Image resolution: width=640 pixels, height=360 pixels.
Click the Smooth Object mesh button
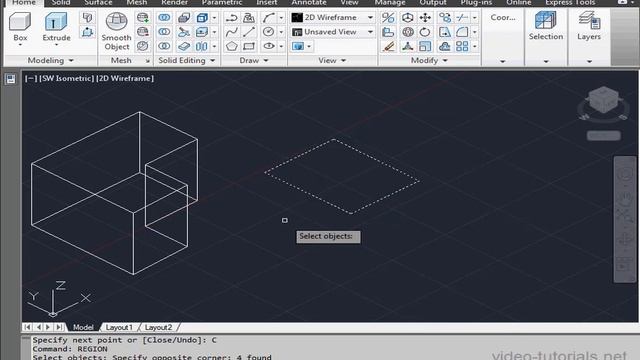click(116, 31)
